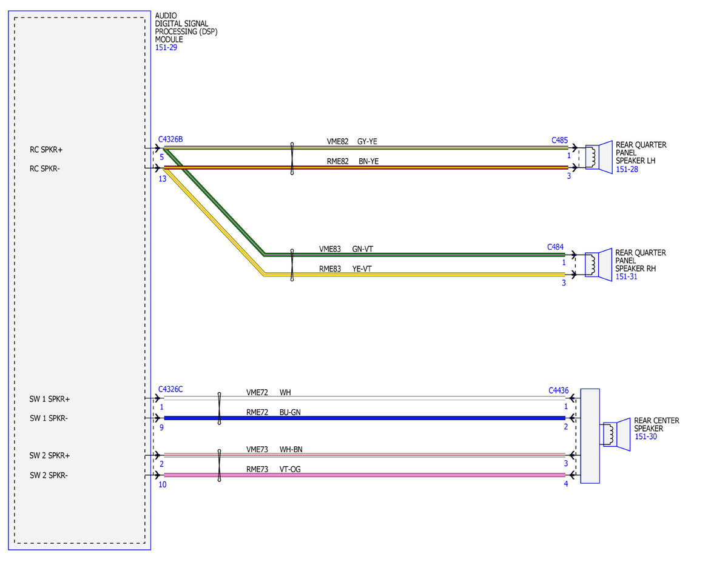Select the C485 connector label
The width and height of the screenshot is (728, 562).
pos(559,140)
